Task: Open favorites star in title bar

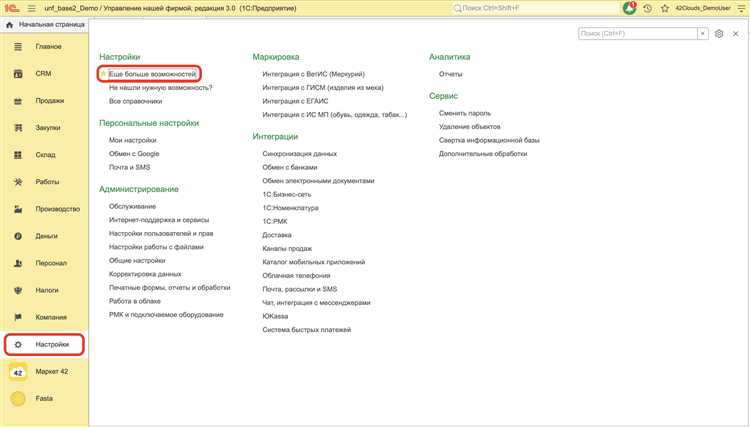Action: coord(664,8)
